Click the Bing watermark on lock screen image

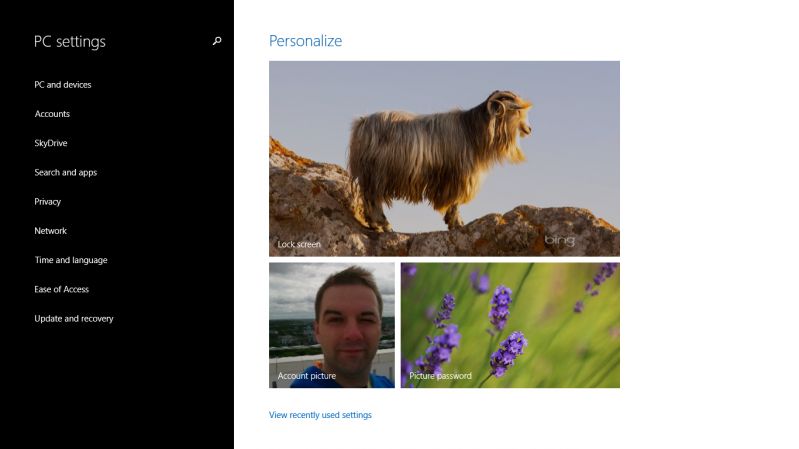pyautogui.click(x=560, y=241)
